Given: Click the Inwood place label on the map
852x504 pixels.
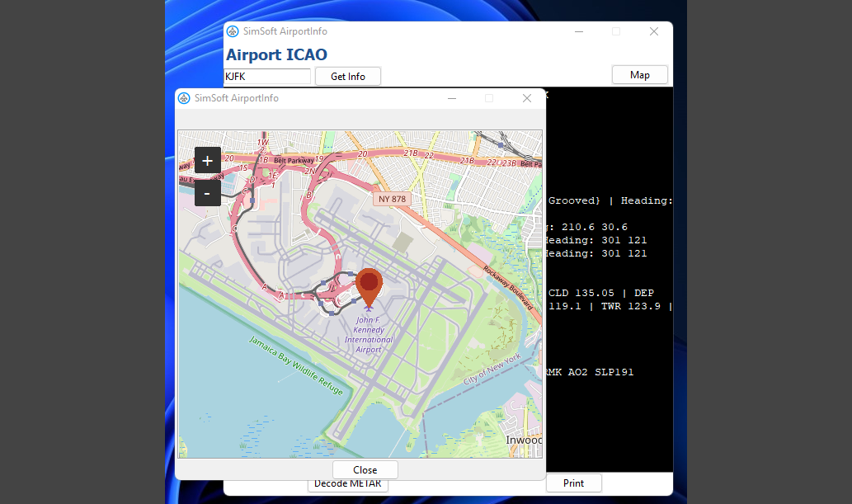Looking at the screenshot, I should (524, 440).
